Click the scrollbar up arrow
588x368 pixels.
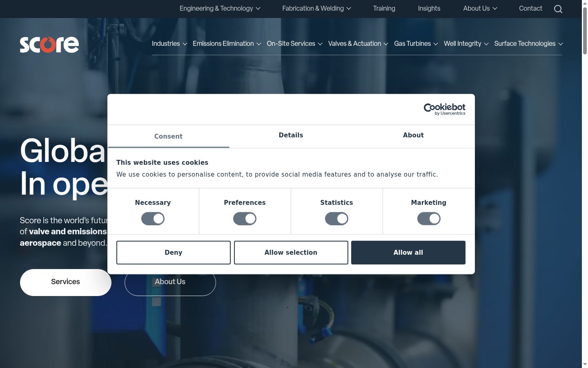point(585,3)
